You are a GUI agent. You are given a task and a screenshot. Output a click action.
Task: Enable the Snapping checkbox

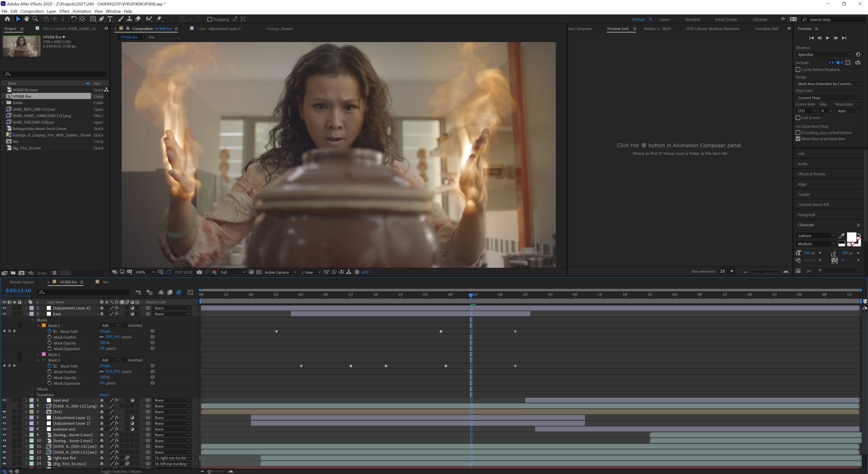tap(209, 19)
